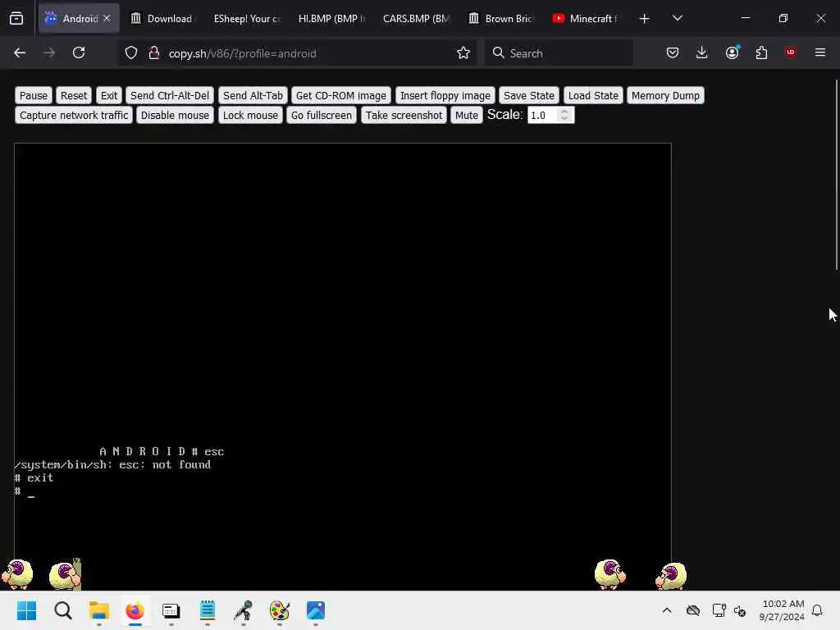Bookmark this page with the star
The height and width of the screenshot is (630, 840).
[463, 52]
